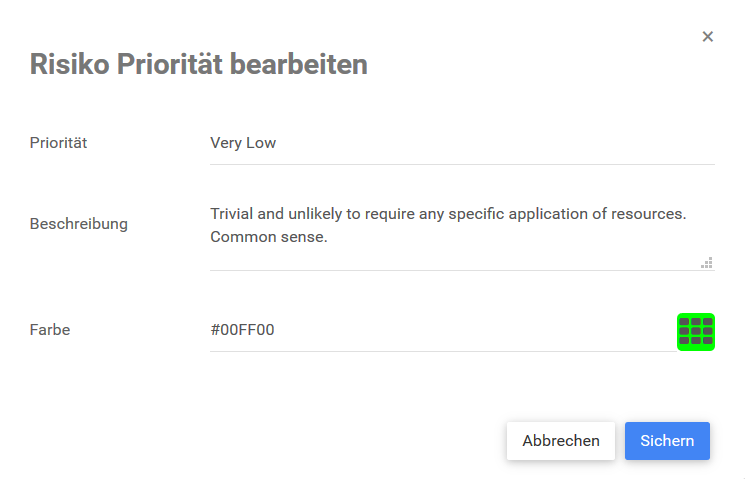Click the dialog heading Risiko Priorität bearbeiten
745x479 pixels.
pos(199,65)
